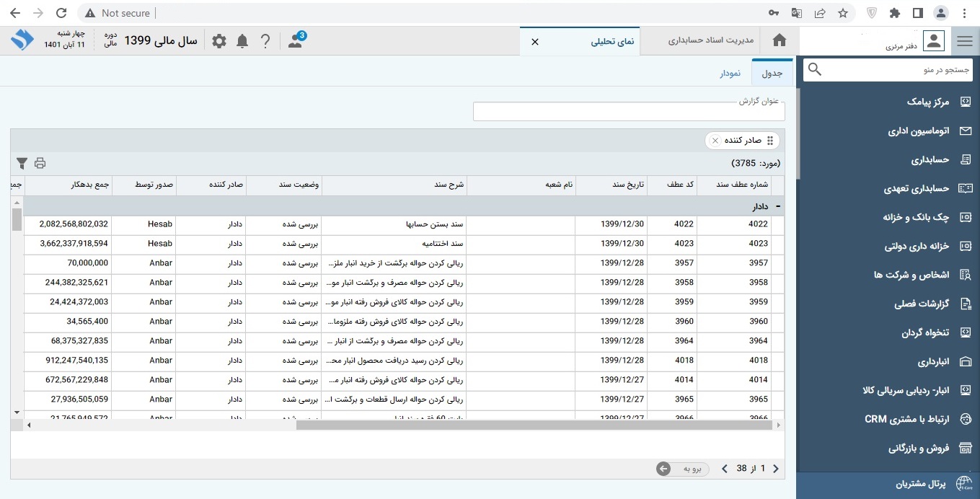Open online users icon with badge 3
This screenshot has height=499, width=980.
point(296,41)
